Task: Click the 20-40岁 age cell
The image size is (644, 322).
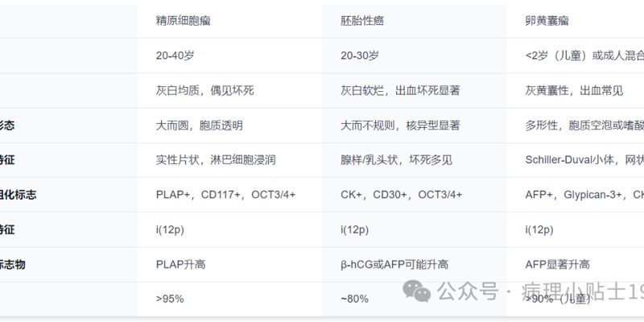Action: click(x=175, y=56)
